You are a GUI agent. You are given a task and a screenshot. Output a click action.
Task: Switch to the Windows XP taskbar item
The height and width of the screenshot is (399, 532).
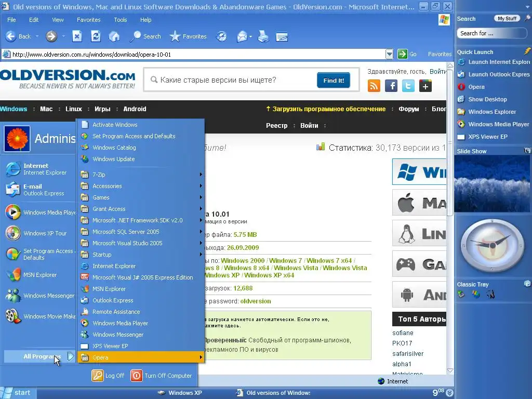[180, 393]
